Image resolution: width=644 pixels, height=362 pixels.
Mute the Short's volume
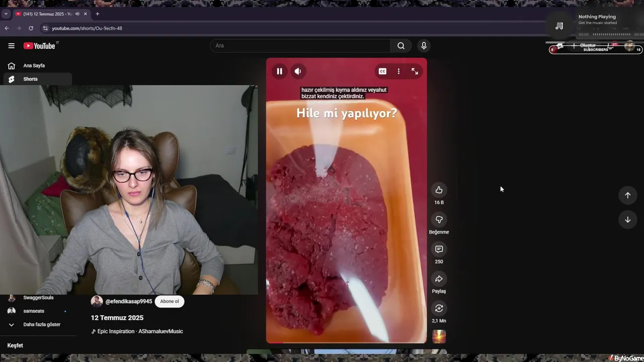coord(298,71)
